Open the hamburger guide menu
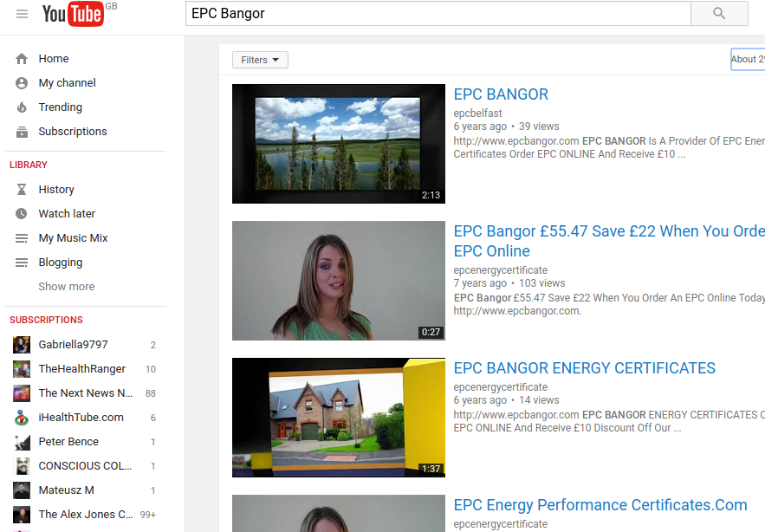This screenshot has width=765, height=532. click(22, 14)
